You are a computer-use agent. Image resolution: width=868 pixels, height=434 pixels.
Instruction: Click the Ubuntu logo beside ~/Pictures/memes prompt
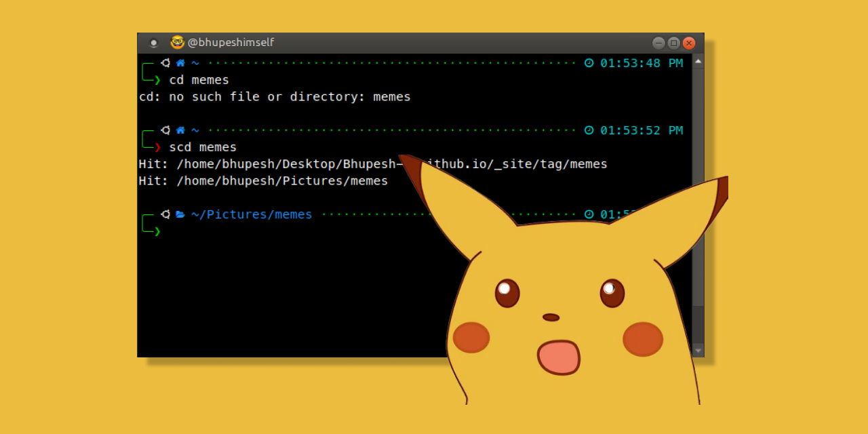[x=165, y=214]
